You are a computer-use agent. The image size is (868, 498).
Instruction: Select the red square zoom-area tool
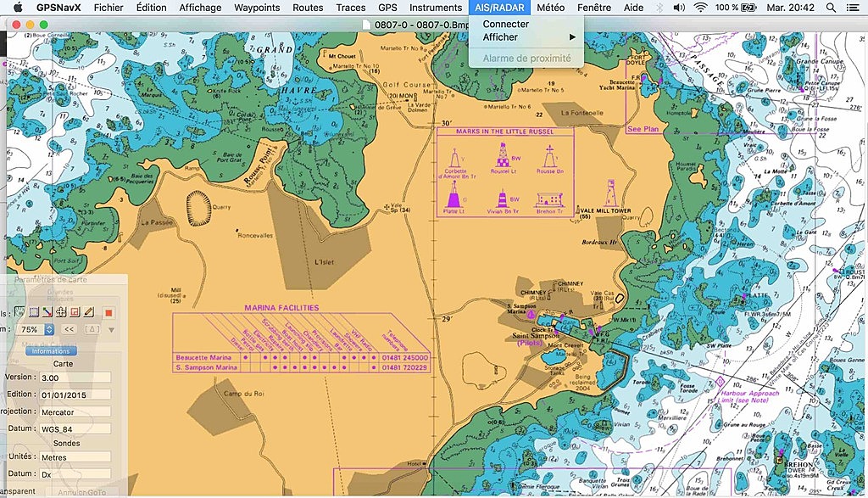[x=75, y=312]
